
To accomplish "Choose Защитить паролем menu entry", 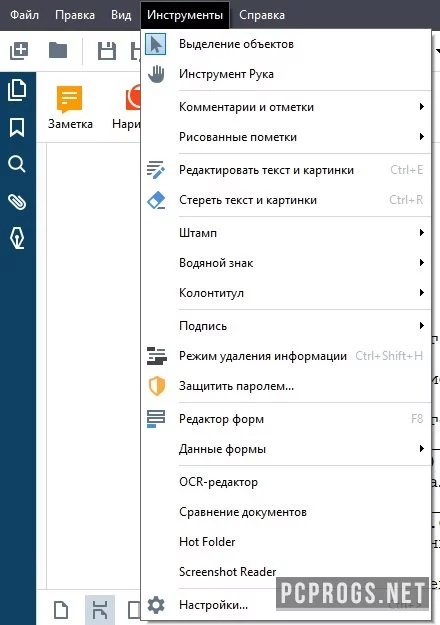I will point(286,386).
